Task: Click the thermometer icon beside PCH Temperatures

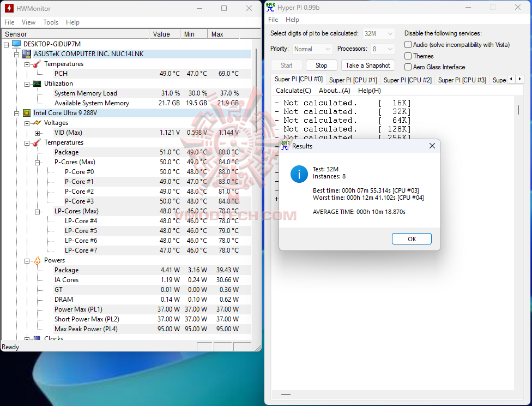Action: pyautogui.click(x=37, y=64)
